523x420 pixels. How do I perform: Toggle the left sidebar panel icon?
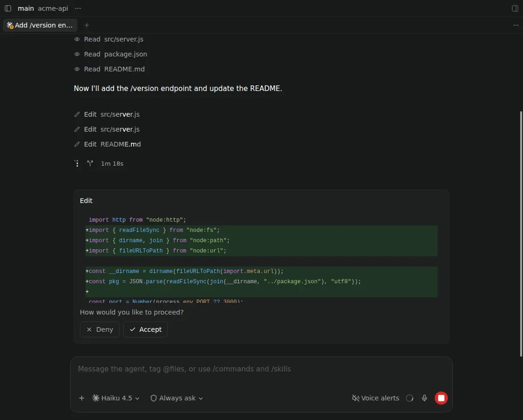[x=8, y=8]
